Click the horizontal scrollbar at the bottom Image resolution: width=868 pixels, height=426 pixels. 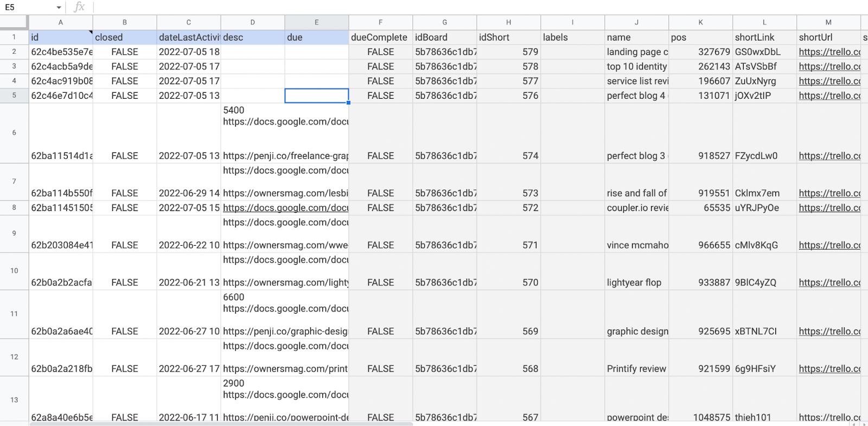coord(217,423)
